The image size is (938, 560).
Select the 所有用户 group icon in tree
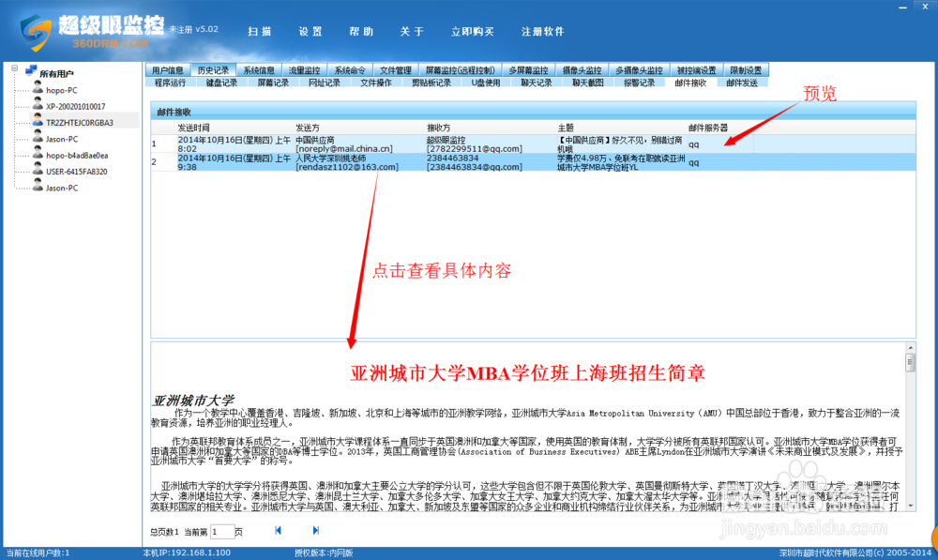point(31,71)
